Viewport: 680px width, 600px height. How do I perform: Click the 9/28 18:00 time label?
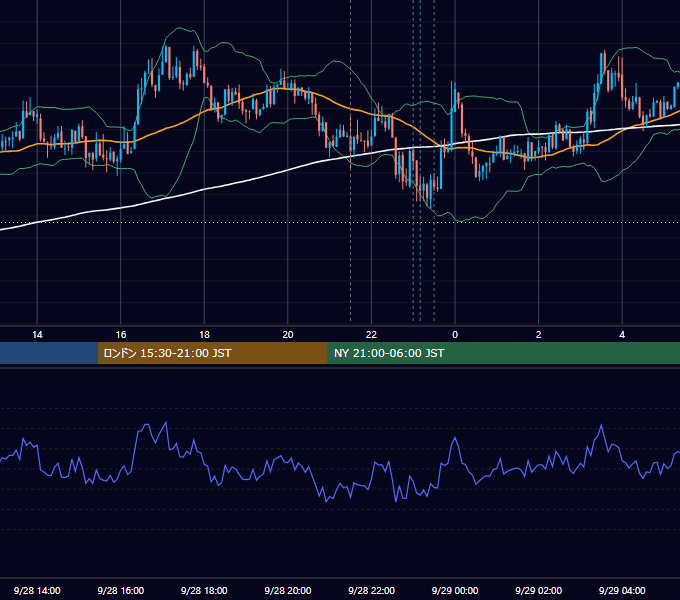pyautogui.click(x=204, y=590)
